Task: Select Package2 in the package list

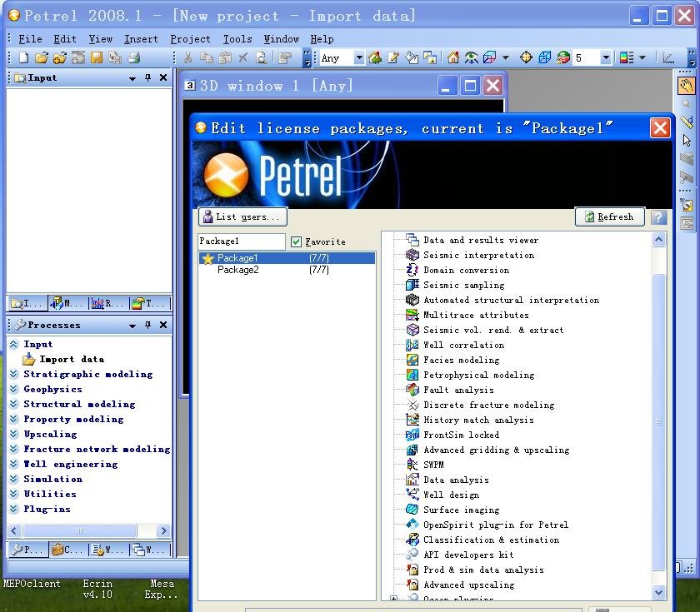Action: click(x=287, y=270)
